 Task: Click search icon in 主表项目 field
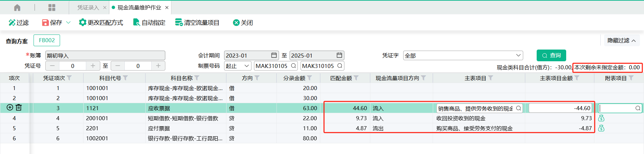point(518,108)
